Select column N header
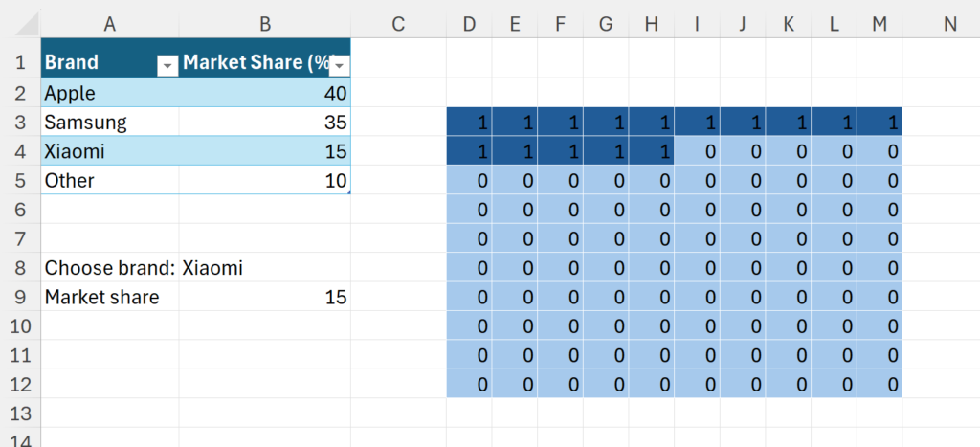Viewport: 980px width, 447px height. click(949, 25)
